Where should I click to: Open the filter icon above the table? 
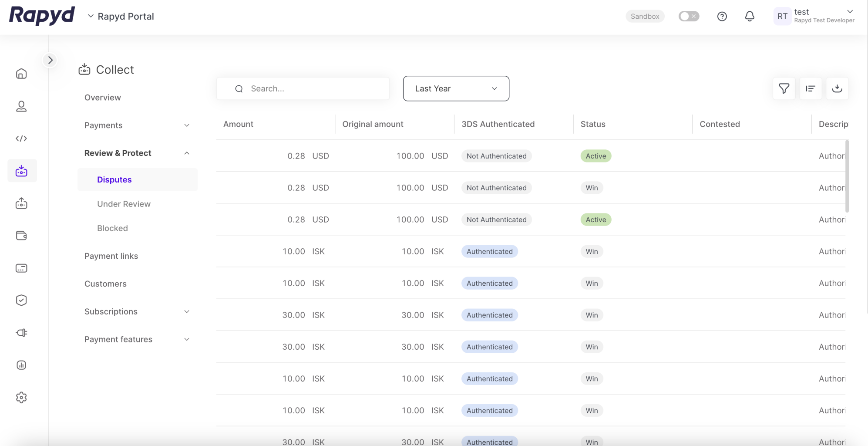[x=784, y=88]
